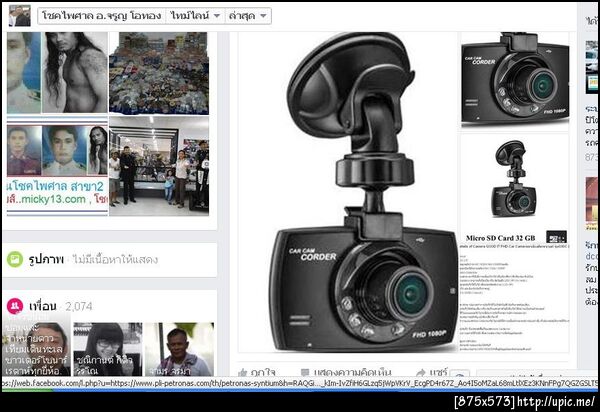Click the green รูปภาพ photos icon
Screen dimensions: 600x412
(x=15, y=259)
